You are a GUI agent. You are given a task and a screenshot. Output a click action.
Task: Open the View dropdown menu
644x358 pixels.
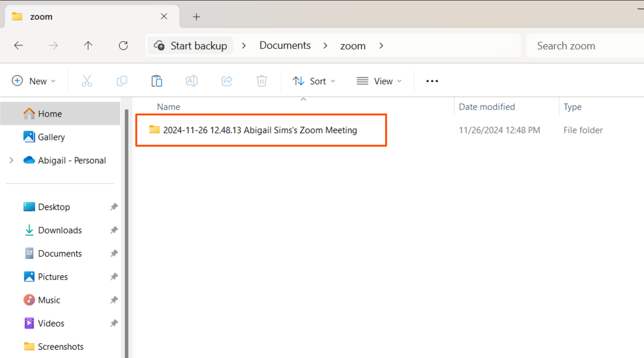[379, 81]
